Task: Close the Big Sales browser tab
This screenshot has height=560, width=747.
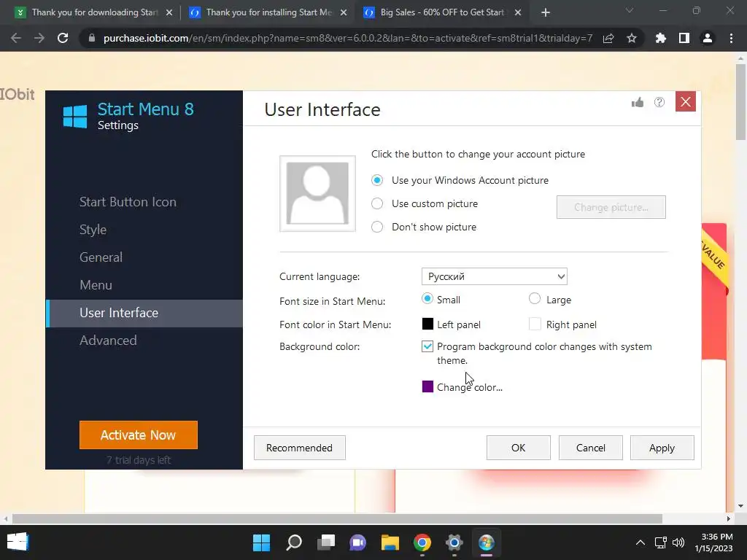Action: click(519, 13)
